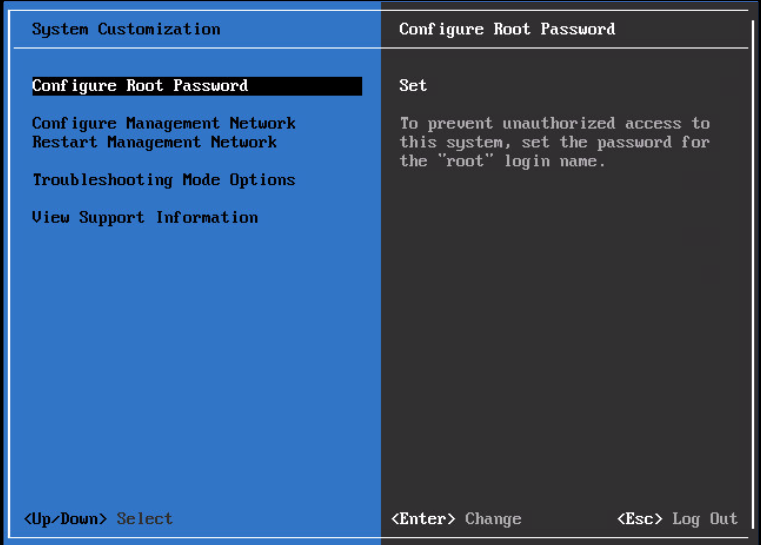Click the right pane Configure Root Password title
The width and height of the screenshot is (761, 545).
(506, 28)
